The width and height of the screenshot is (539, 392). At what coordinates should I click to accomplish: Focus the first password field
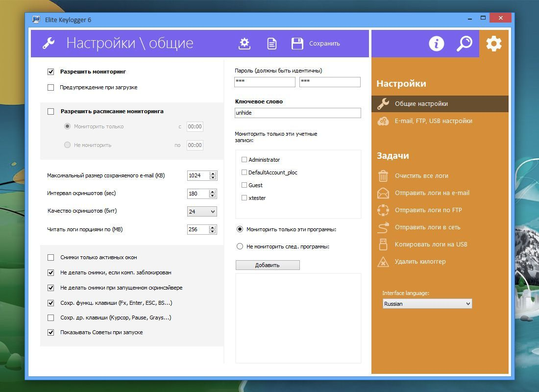click(265, 82)
